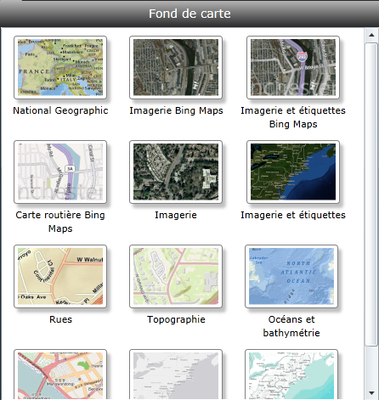
Task: Choose the Océans et bathymétrie thumbnail
Action: tap(291, 276)
